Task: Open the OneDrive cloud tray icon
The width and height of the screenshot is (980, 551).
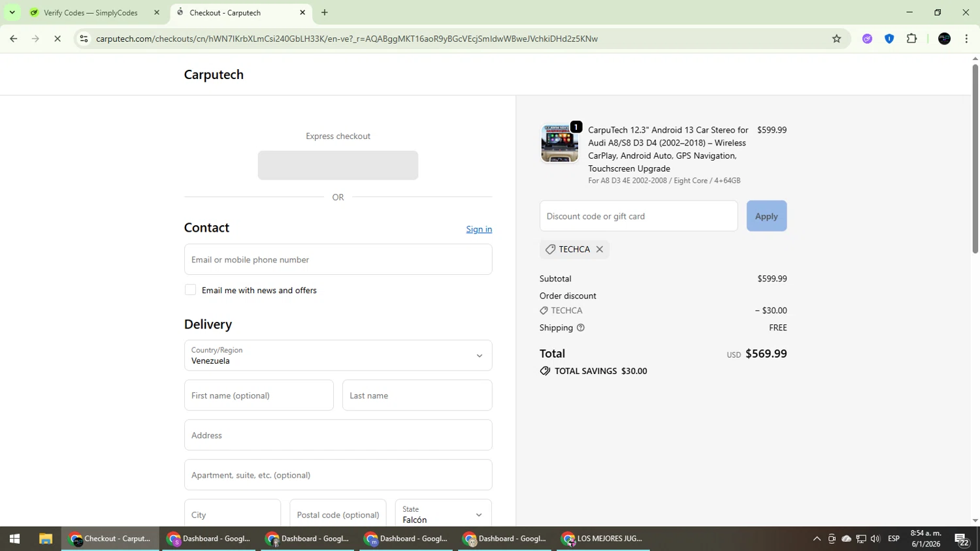Action: [846, 539]
